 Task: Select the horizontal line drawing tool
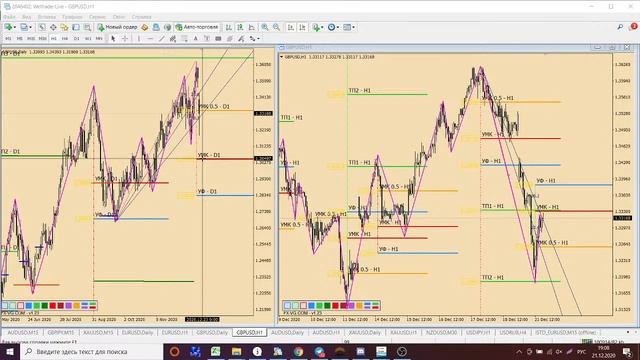[x=150, y=39]
